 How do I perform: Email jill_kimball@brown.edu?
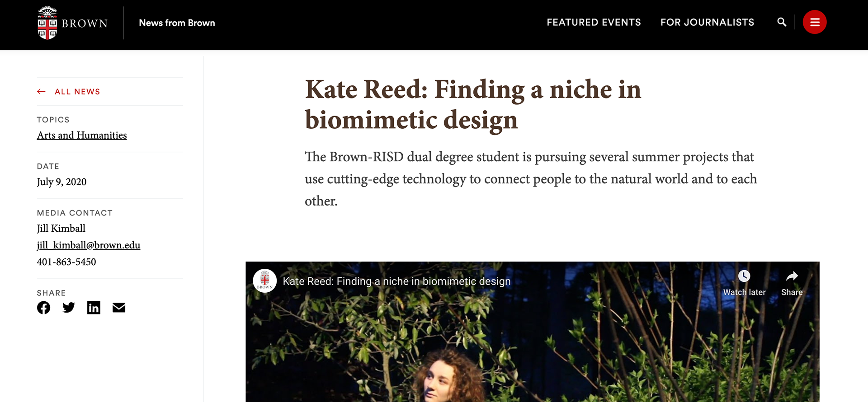pyautogui.click(x=89, y=245)
